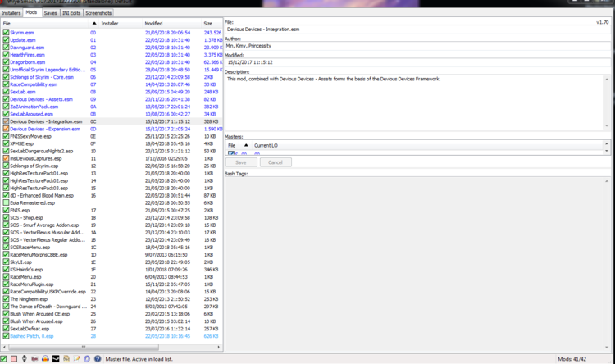Viewport: 615px width, 364px height.
Task: Click the Masters list sort arrow
Action: coord(246,146)
